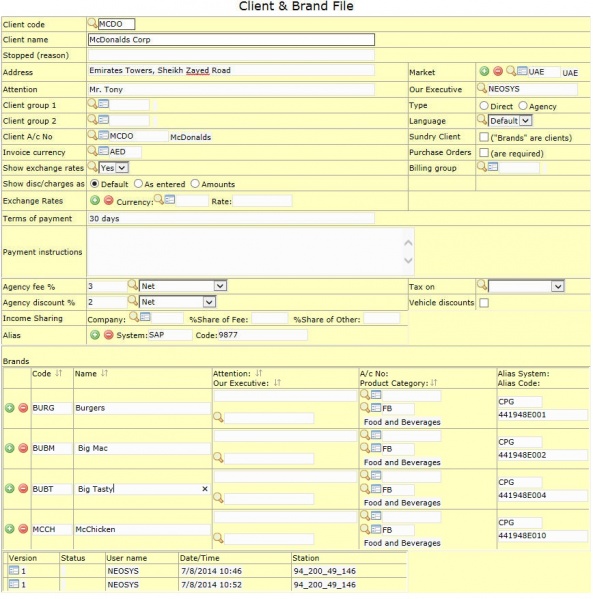593x599 pixels.
Task: Click magnifier next to Agency fee %
Action: [x=133, y=285]
